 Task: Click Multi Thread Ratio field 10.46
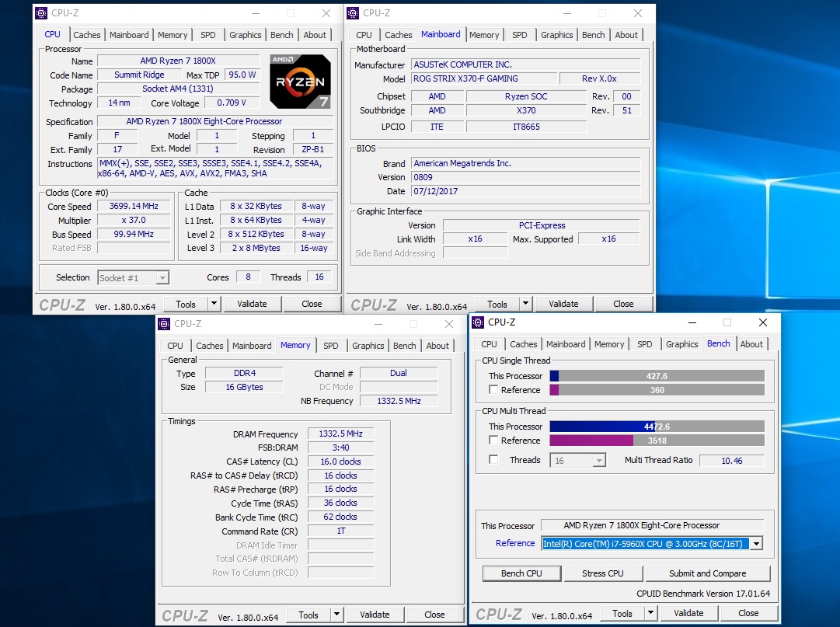(x=732, y=461)
